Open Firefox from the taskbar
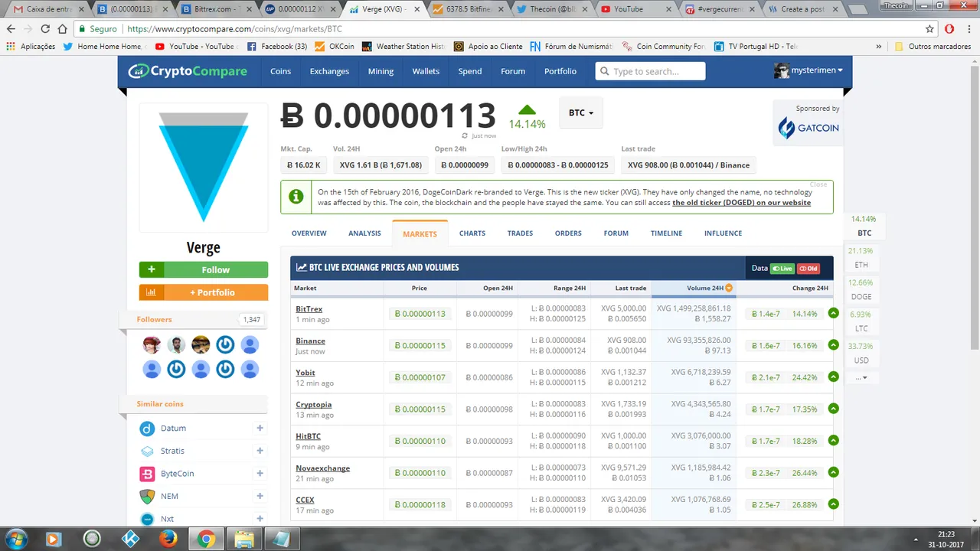Image resolution: width=980 pixels, height=551 pixels. (168, 539)
